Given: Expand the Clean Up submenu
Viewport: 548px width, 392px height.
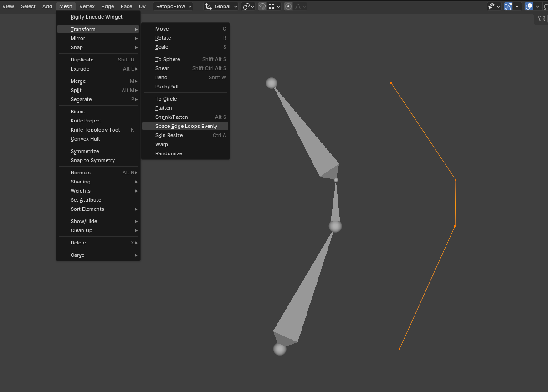Looking at the screenshot, I should click(98, 230).
